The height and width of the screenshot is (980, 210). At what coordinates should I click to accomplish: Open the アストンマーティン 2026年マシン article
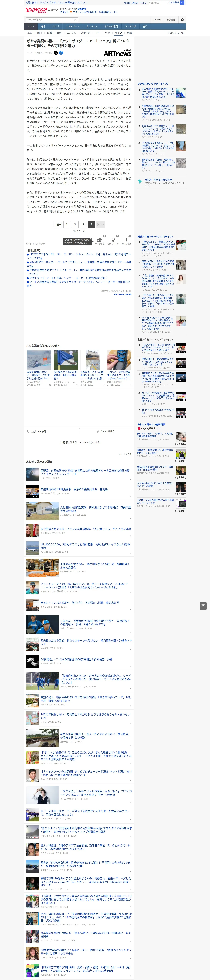pos(84,586)
